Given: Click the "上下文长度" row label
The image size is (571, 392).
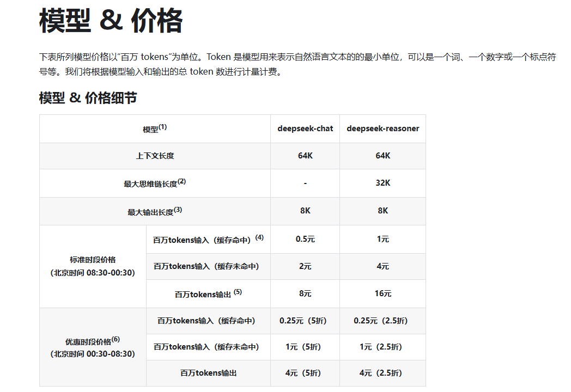Looking at the screenshot, I should [x=155, y=156].
